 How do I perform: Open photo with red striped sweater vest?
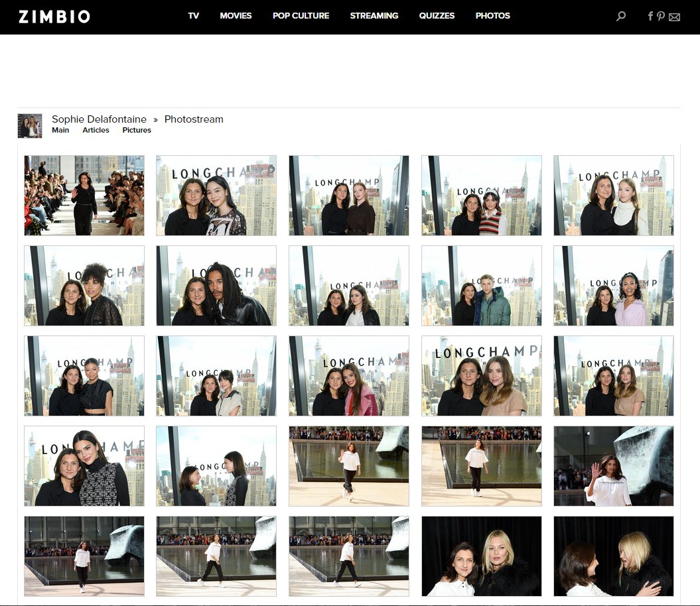[x=482, y=196]
